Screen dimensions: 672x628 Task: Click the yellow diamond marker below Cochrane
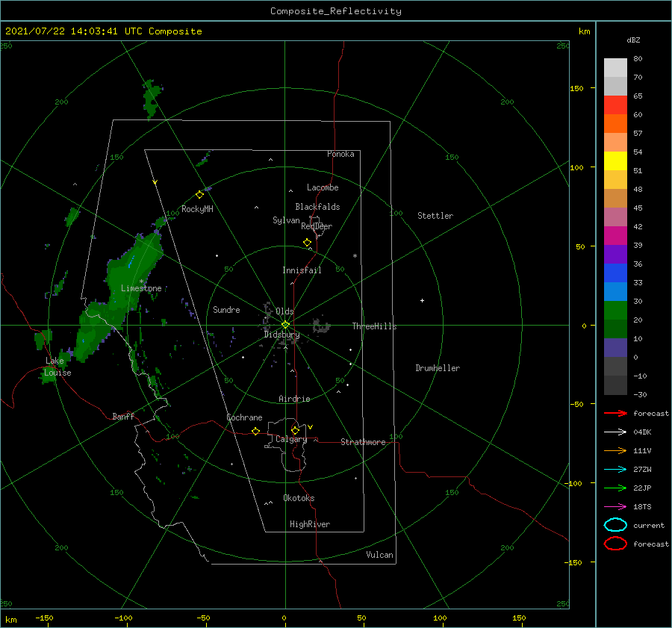(256, 431)
